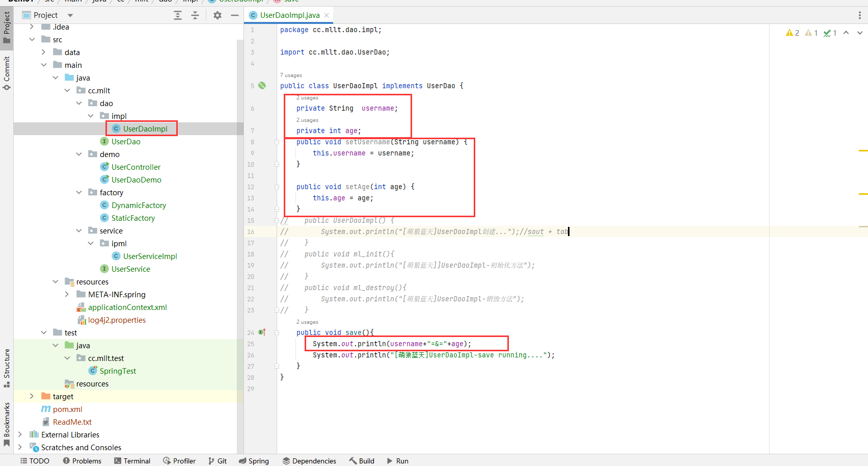Expand External Libraries node
Image resolution: width=868 pixels, height=466 pixels.
[20, 434]
